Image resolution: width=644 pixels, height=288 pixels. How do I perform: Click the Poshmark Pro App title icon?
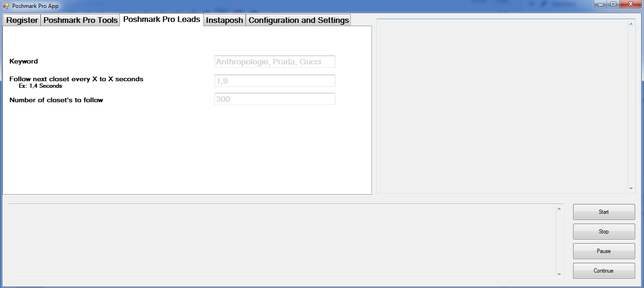pos(6,6)
